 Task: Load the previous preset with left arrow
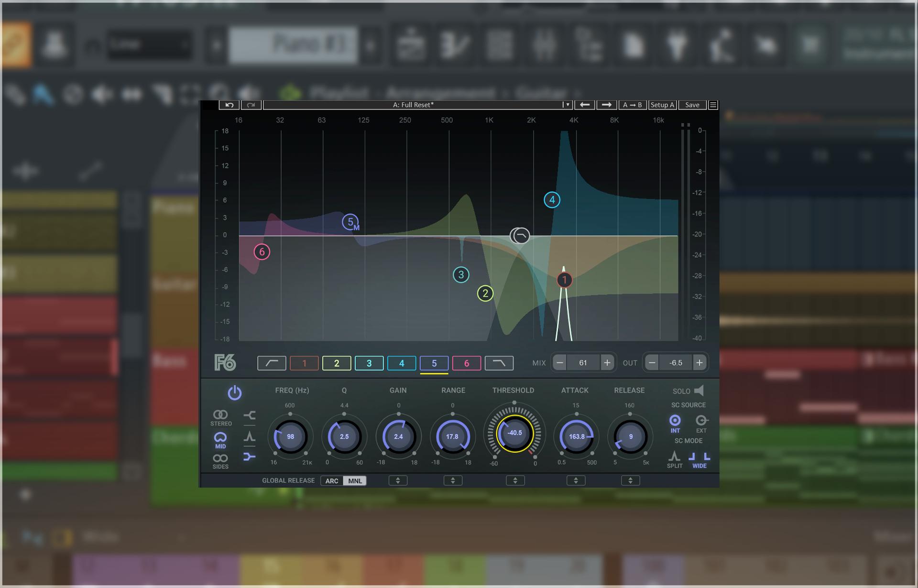click(584, 105)
